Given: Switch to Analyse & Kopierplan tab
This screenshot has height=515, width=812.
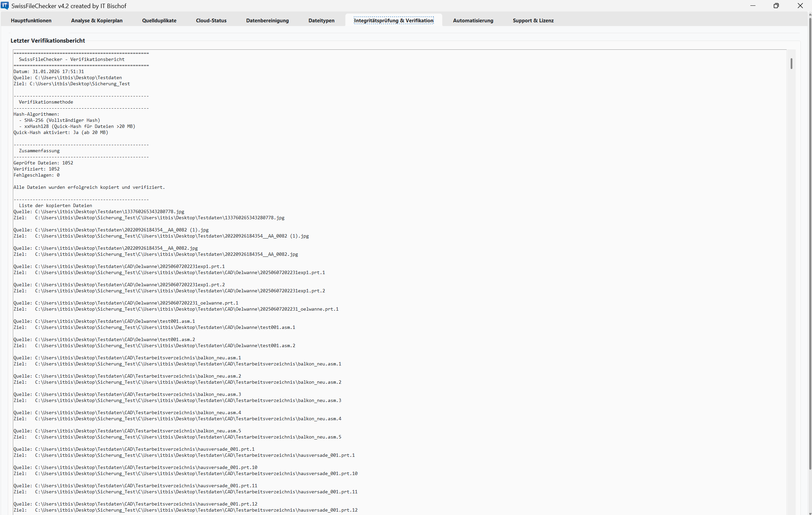Looking at the screenshot, I should click(97, 21).
